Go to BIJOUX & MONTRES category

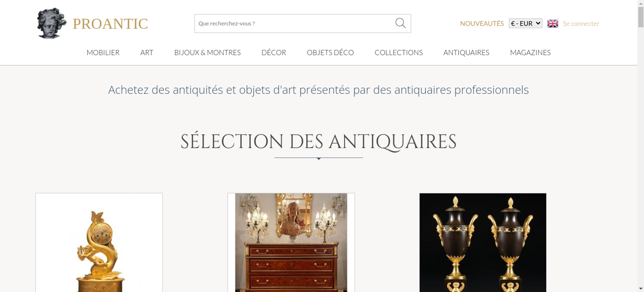207,52
